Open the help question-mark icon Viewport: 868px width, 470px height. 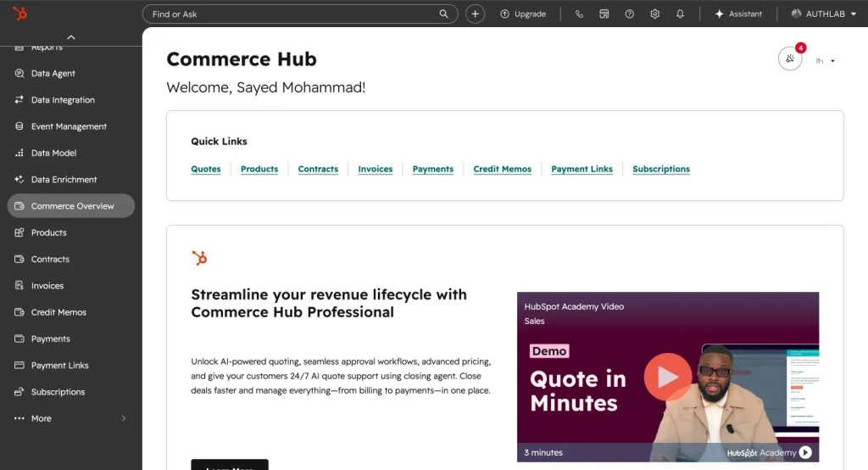pos(630,14)
